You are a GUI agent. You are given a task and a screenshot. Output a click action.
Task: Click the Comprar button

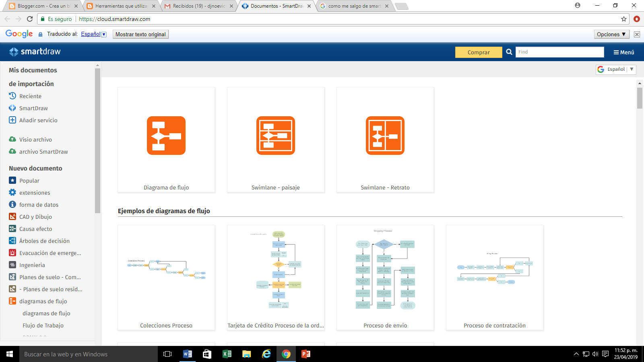tap(479, 52)
